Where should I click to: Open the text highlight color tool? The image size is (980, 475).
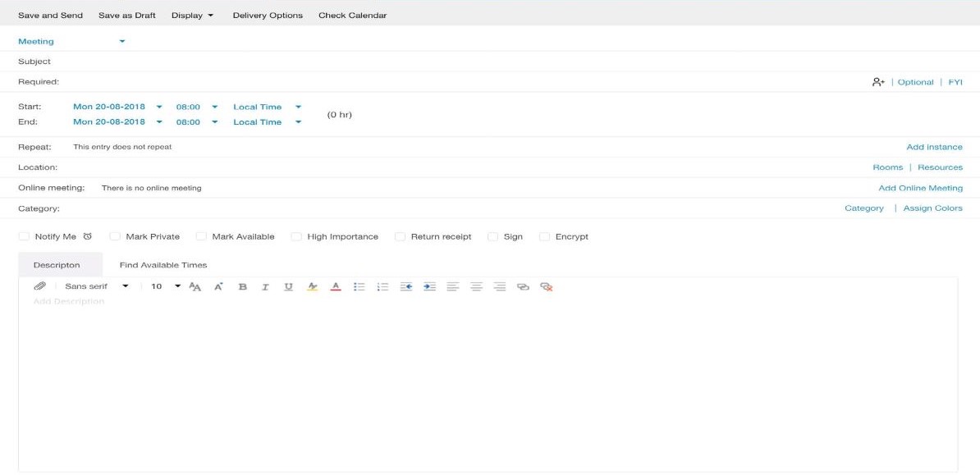(313, 286)
